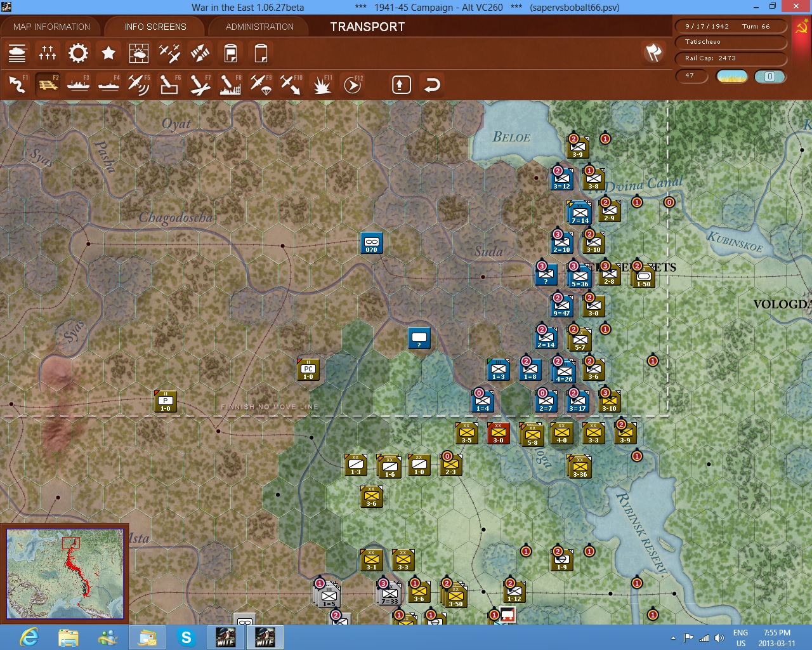This screenshot has width=812, height=650.
Task: Click the three-aircraft air doctrine icon
Action: tap(169, 53)
